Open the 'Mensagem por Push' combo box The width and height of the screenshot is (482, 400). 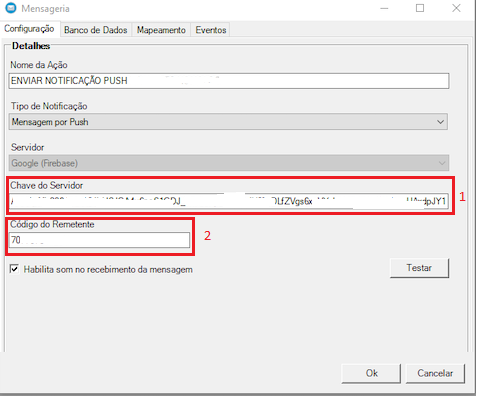coord(228,122)
